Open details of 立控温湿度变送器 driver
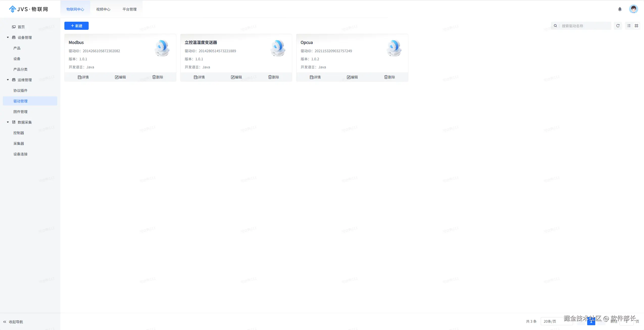The width and height of the screenshot is (644, 330). 199,77
